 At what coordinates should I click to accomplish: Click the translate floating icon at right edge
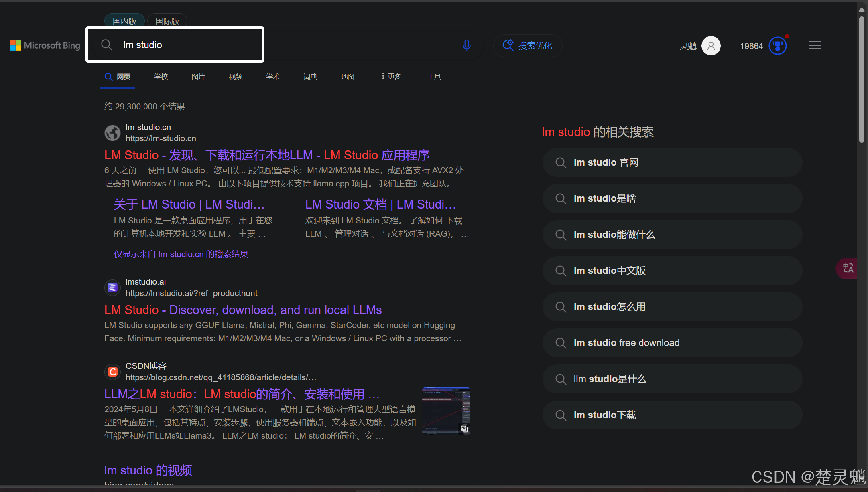(848, 268)
